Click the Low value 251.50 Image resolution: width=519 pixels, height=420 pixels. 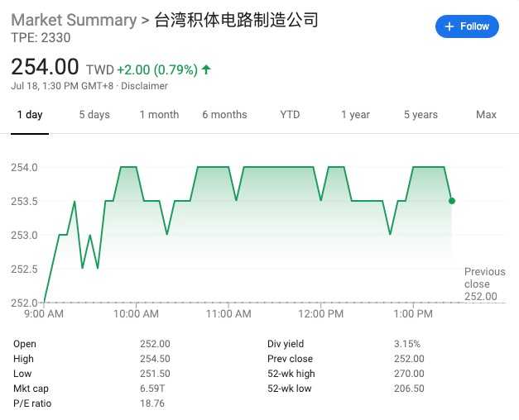click(155, 374)
